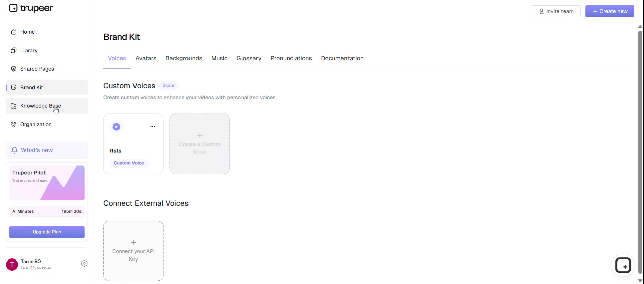Viewport: 644px width, 284px height.
Task: Select Brand Kit in the sidebar
Action: click(47, 87)
